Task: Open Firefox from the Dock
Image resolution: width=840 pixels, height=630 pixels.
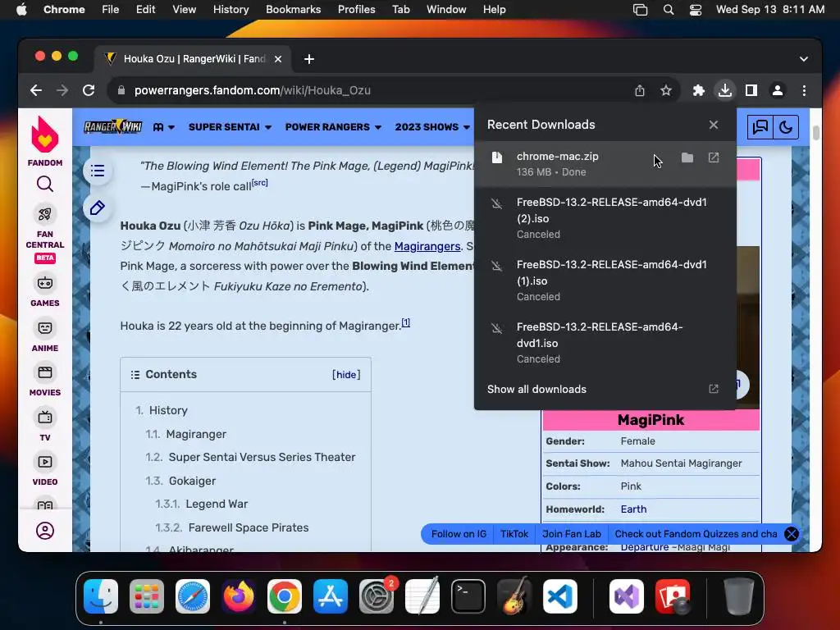Action: (239, 596)
